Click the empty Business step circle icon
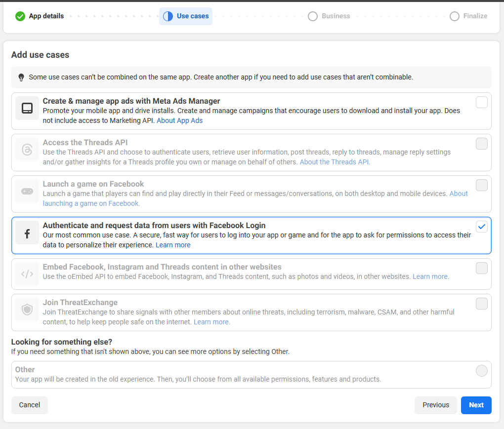Image resolution: width=504 pixels, height=429 pixels. (312, 16)
